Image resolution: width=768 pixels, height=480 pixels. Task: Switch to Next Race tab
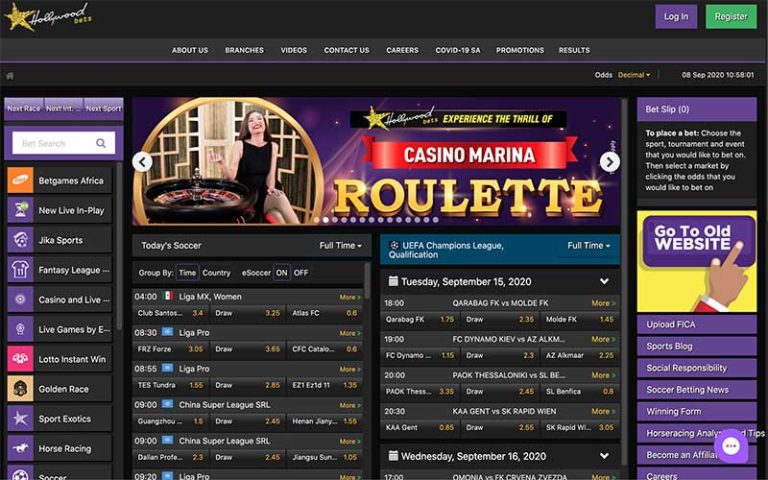(24, 109)
